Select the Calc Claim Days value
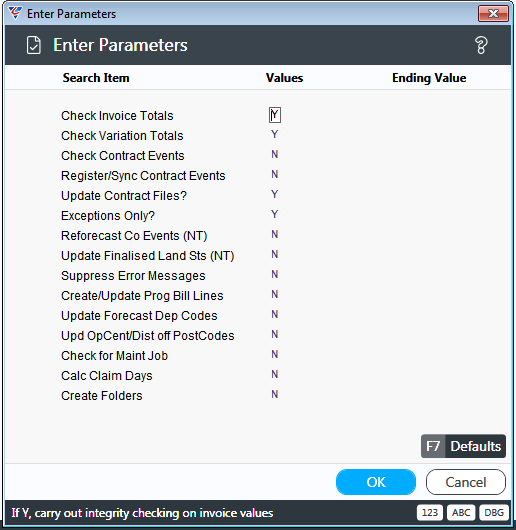 (x=275, y=375)
